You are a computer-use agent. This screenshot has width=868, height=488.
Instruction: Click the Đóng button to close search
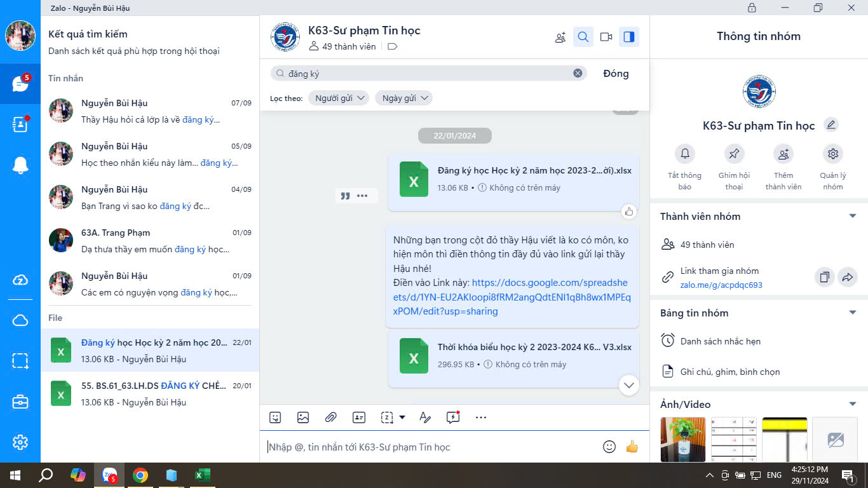616,73
